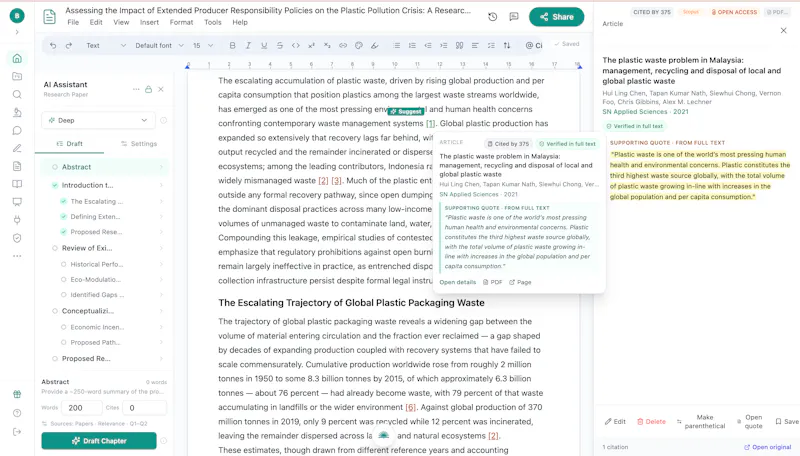Open the Insert menu
Screen dimensions: 800x456
pos(149,22)
